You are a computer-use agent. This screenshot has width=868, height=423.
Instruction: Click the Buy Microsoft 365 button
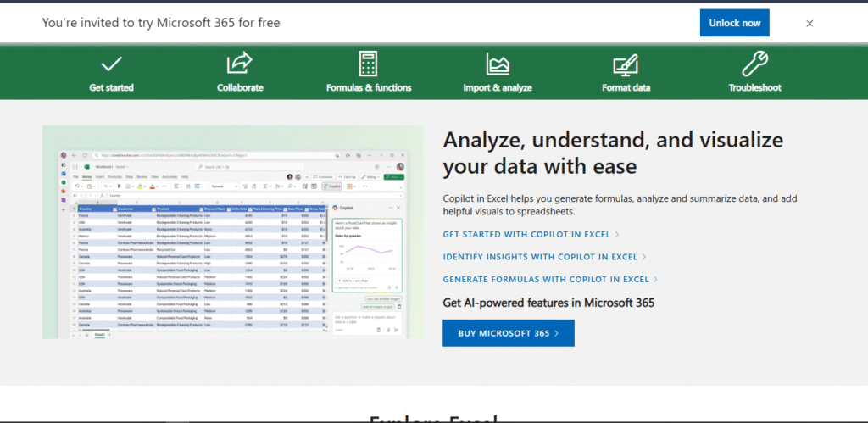pos(508,333)
